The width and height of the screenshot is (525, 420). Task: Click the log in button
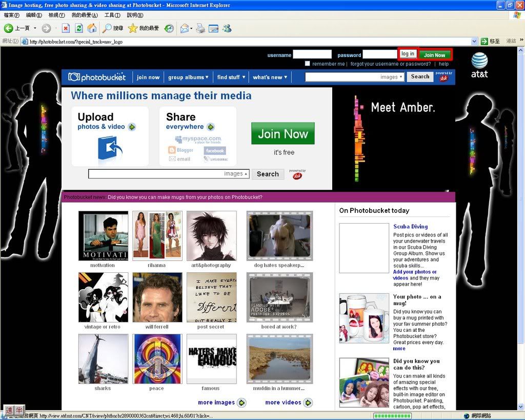(x=408, y=54)
